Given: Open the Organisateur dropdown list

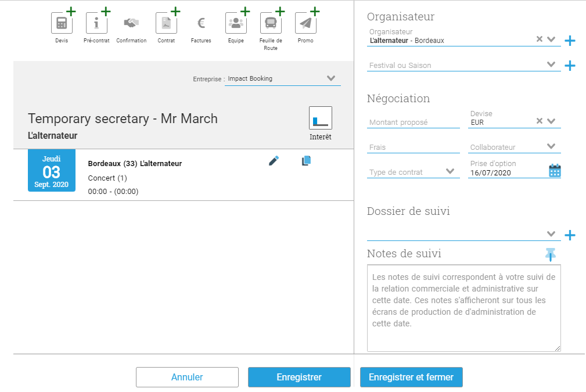Looking at the screenshot, I should click(x=551, y=39).
